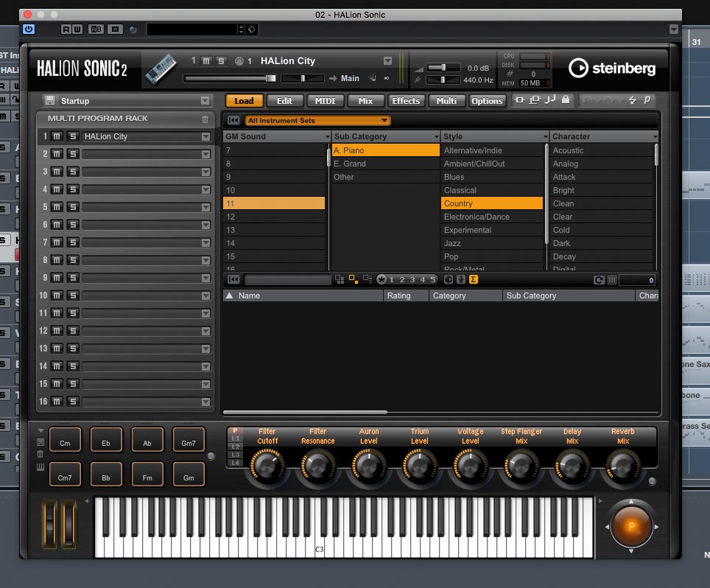
Task: Click the Cm chord trigger pad
Action: (x=65, y=439)
